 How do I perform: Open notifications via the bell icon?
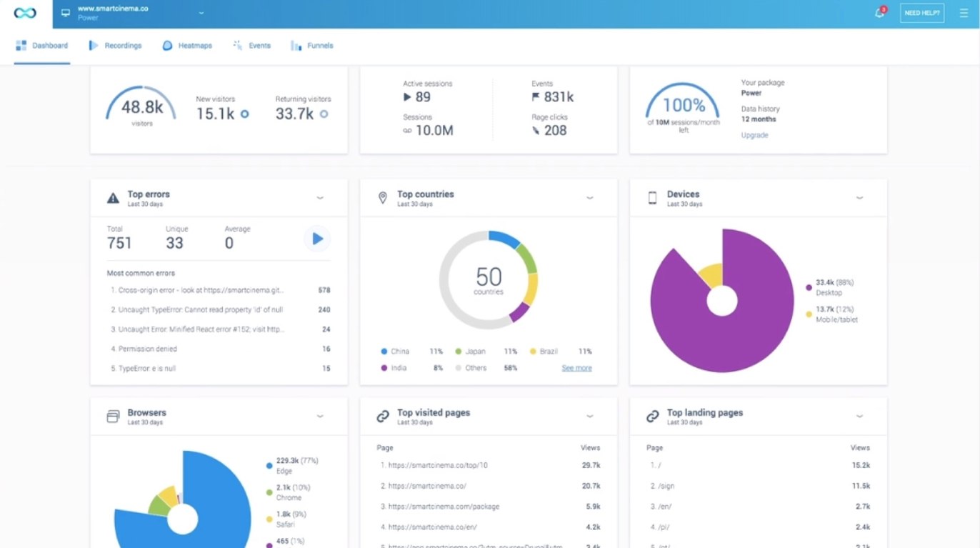pos(879,13)
